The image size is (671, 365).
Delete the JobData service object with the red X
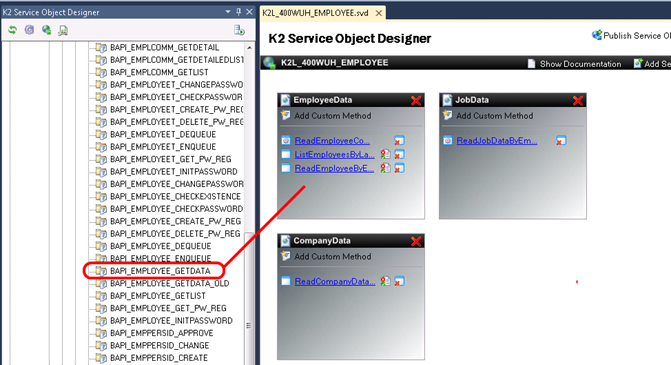coord(578,101)
